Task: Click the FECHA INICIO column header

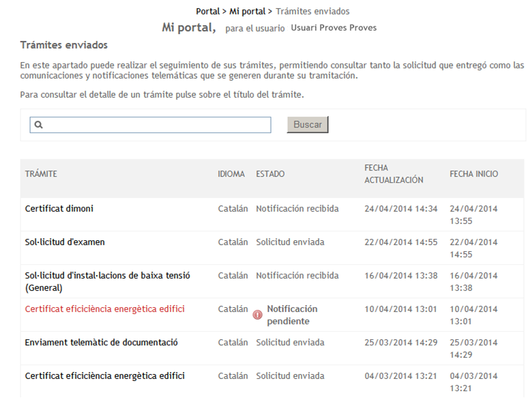Action: 473,174
